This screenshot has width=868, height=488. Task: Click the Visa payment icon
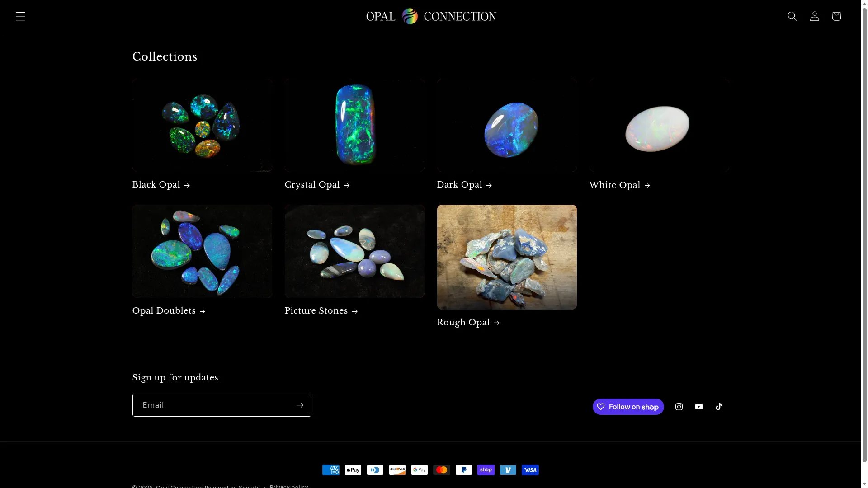[x=530, y=470]
